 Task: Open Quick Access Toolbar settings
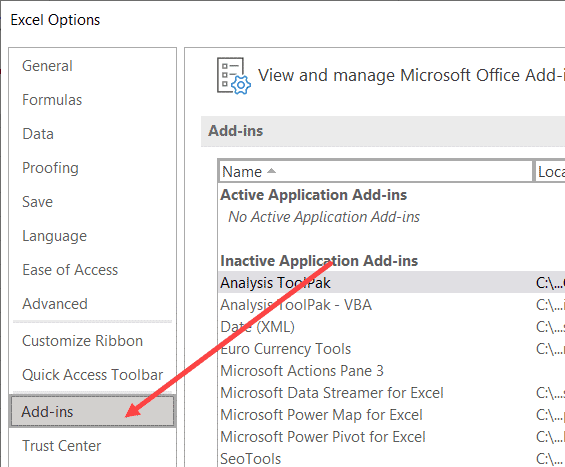(x=93, y=375)
